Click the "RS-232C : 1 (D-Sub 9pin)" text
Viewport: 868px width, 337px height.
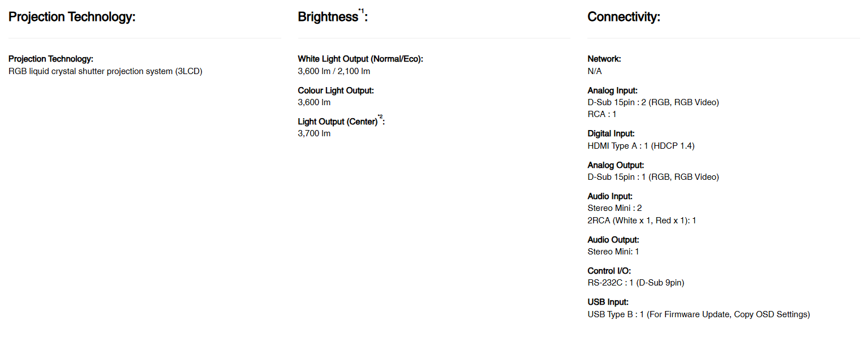(x=635, y=283)
